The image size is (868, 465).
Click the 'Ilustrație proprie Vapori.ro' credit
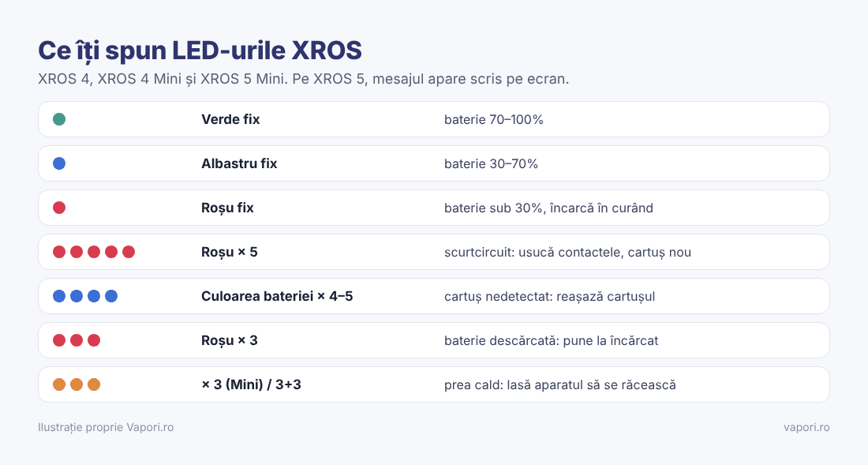[x=106, y=427]
